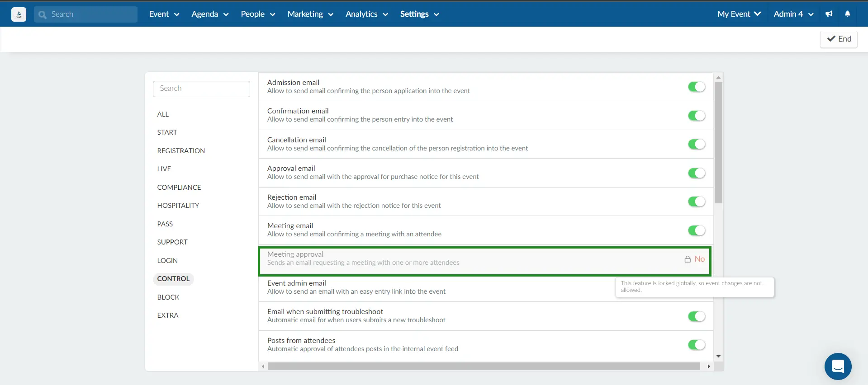Expand the People menu
Viewport: 868px width, 385px height.
point(258,14)
